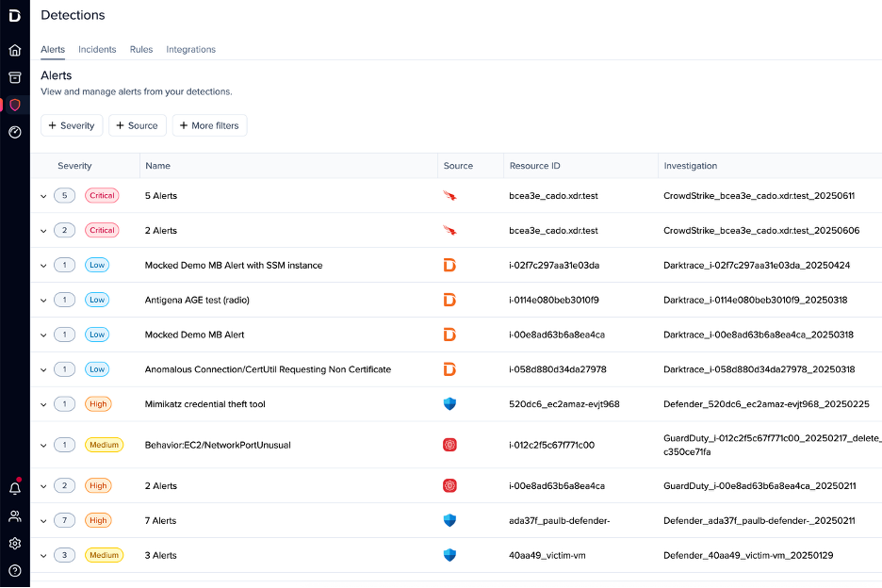Open the Integrations tab
Image resolution: width=882 pixels, height=588 pixels.
pyautogui.click(x=190, y=49)
